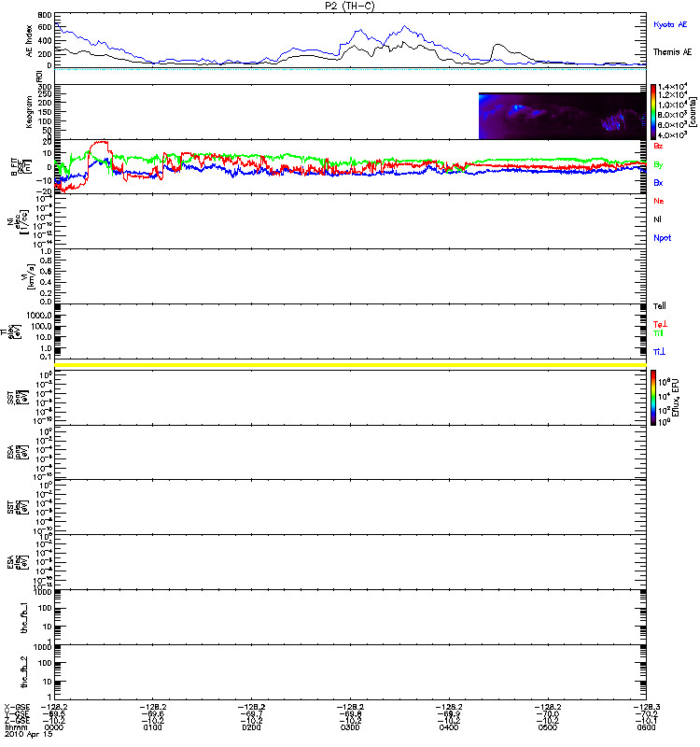Select the green 'By' legend label
Screen dimensions: 700x747
coord(658,165)
